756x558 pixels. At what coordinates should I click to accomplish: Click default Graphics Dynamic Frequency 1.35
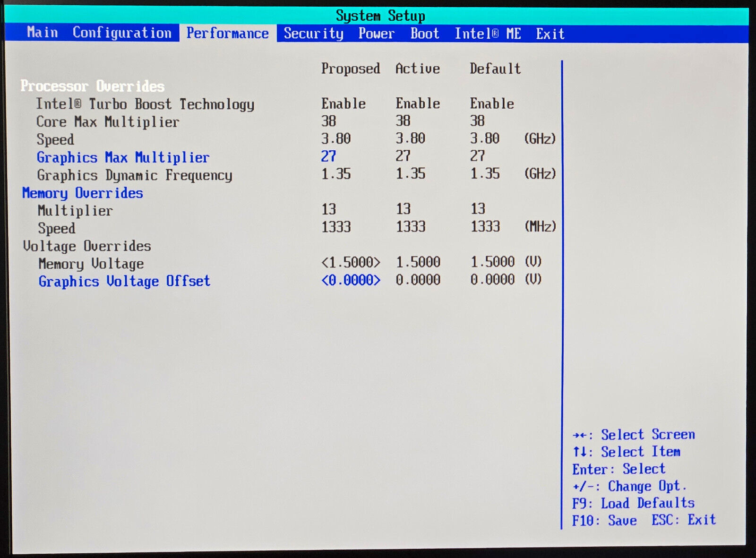485,173
